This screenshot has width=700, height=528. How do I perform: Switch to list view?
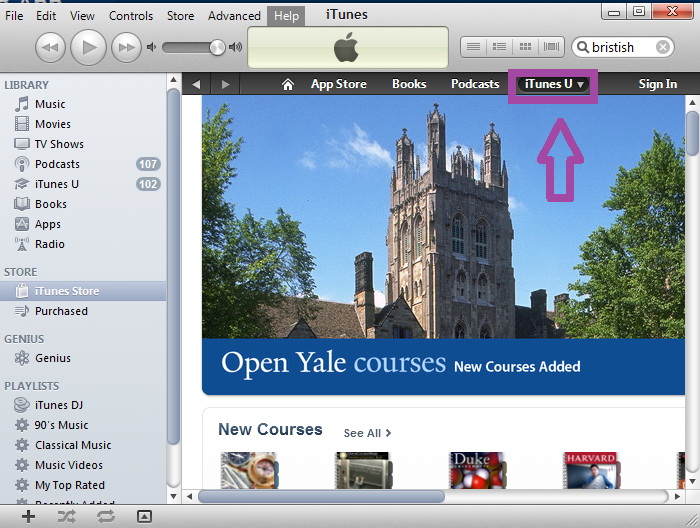(x=473, y=47)
